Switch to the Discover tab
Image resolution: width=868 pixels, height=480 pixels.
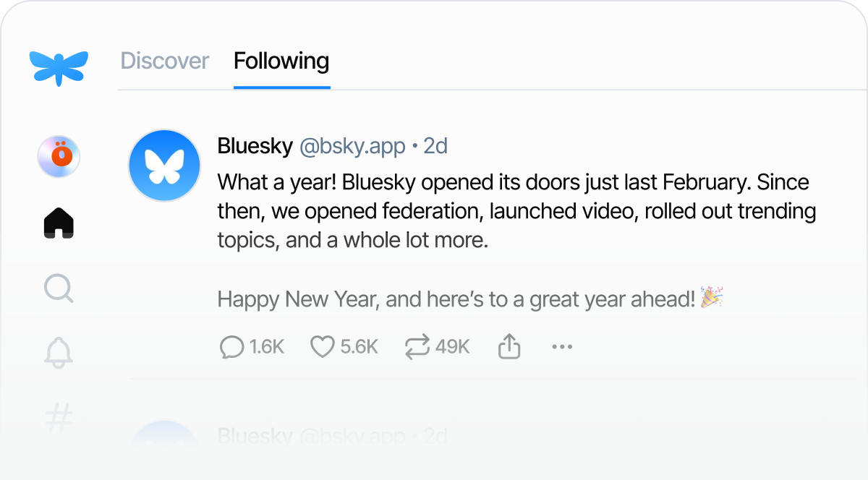pyautogui.click(x=164, y=61)
